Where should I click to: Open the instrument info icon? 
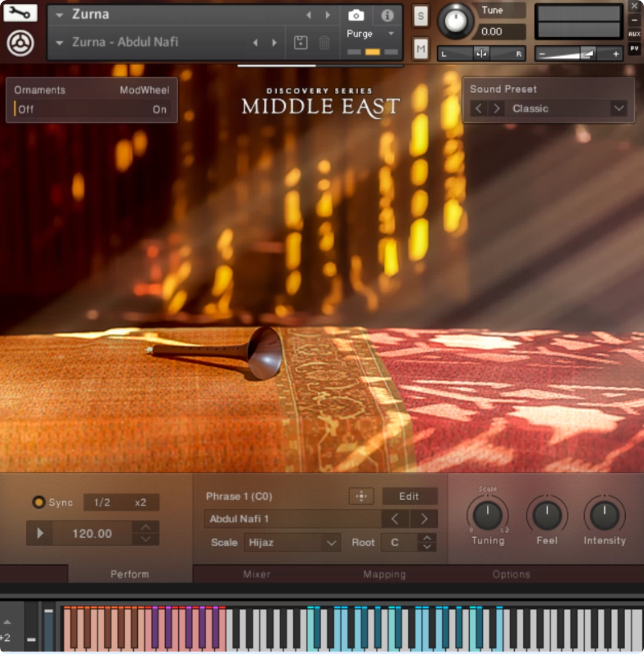click(387, 15)
